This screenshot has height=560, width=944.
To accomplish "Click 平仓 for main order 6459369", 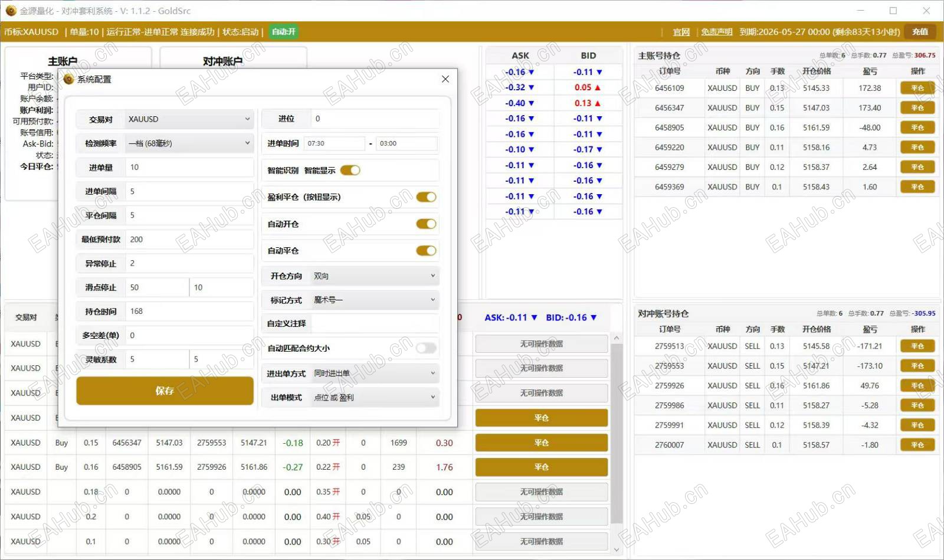I will (917, 187).
